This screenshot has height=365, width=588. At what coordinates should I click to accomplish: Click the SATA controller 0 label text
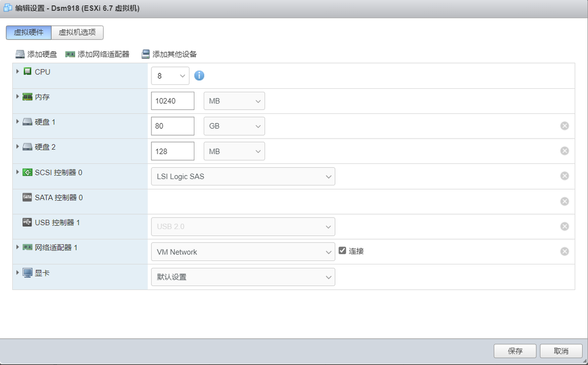(59, 198)
